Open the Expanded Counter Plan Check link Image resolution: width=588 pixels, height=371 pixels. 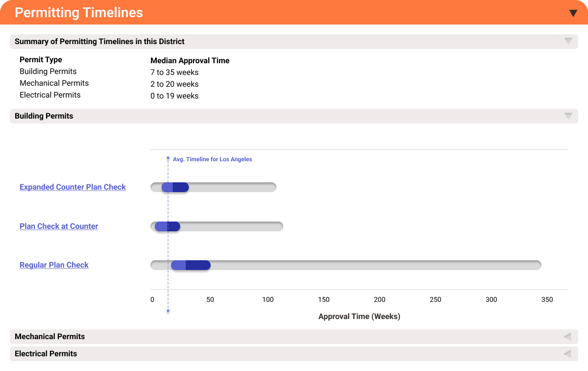click(73, 187)
